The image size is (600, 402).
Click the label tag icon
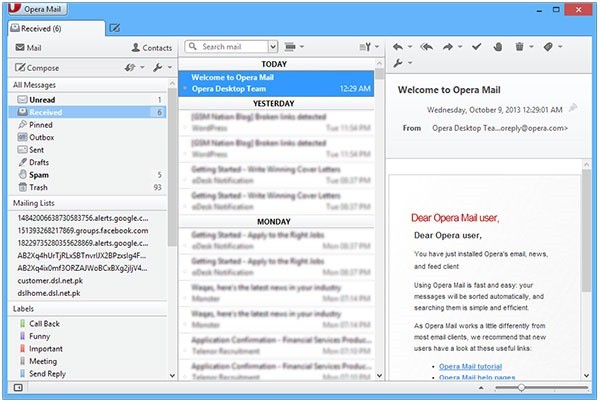[548, 47]
